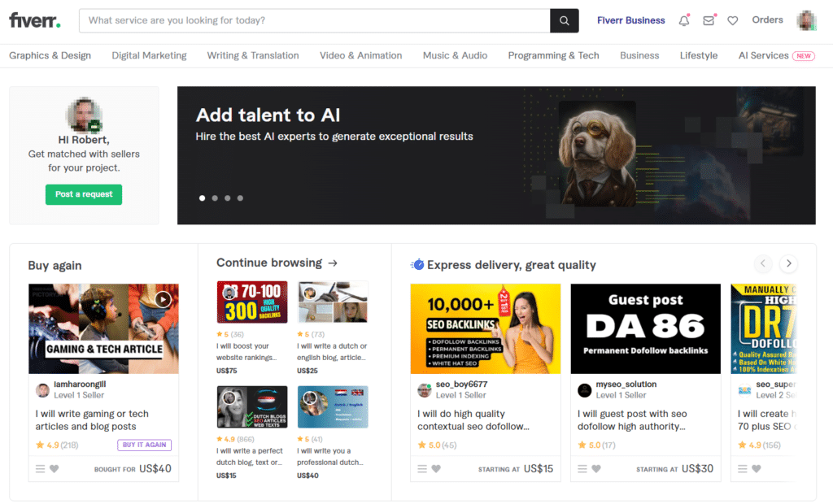Select the second banner carousel dot
Image resolution: width=833 pixels, height=504 pixels.
pos(215,198)
